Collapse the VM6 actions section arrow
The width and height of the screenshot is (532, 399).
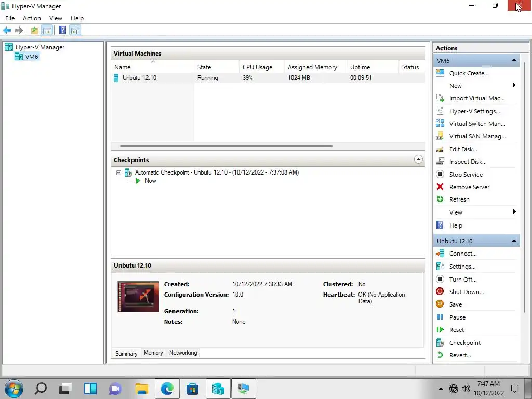pos(514,60)
